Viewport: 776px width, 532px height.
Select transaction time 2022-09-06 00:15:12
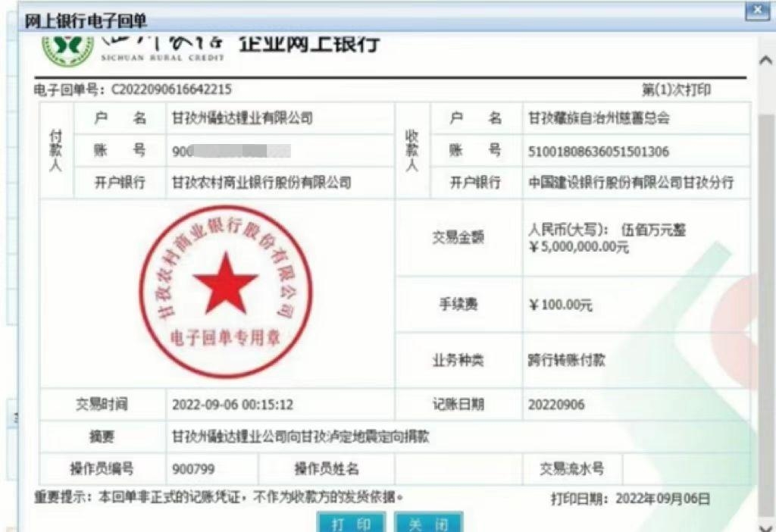tap(233, 405)
